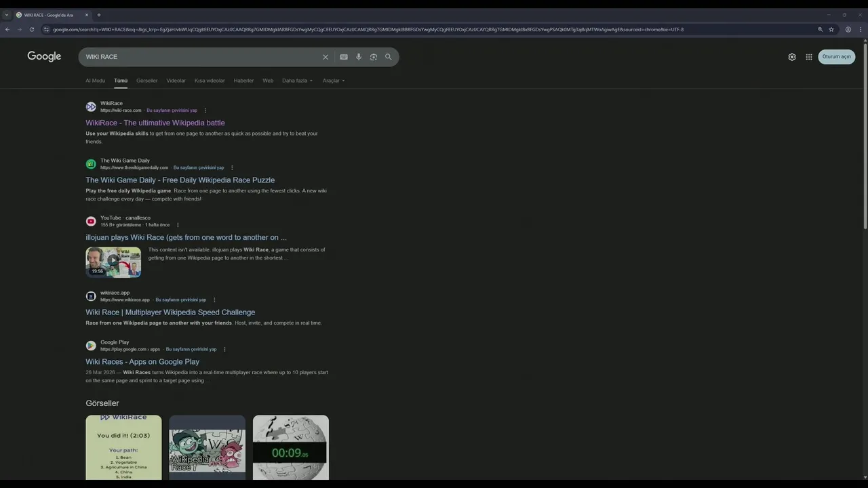Bookmark this page with star icon
Viewport: 868px width, 488px height.
coord(831,29)
